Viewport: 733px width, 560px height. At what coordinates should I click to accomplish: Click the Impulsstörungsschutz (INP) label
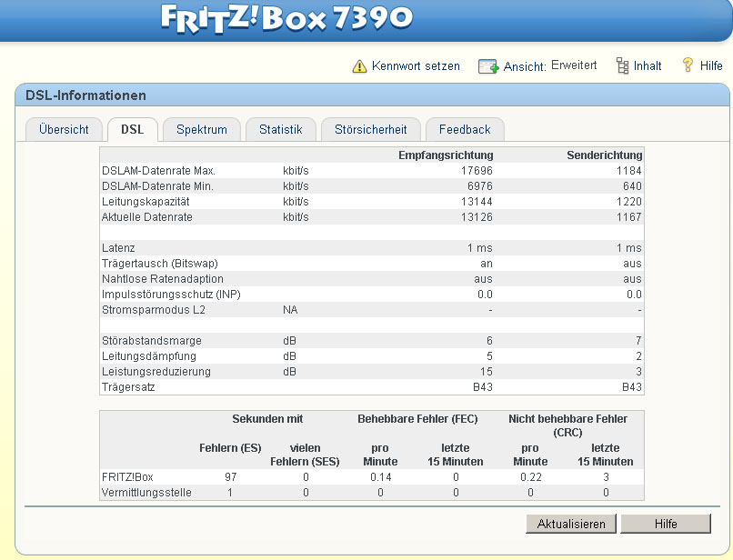click(171, 294)
